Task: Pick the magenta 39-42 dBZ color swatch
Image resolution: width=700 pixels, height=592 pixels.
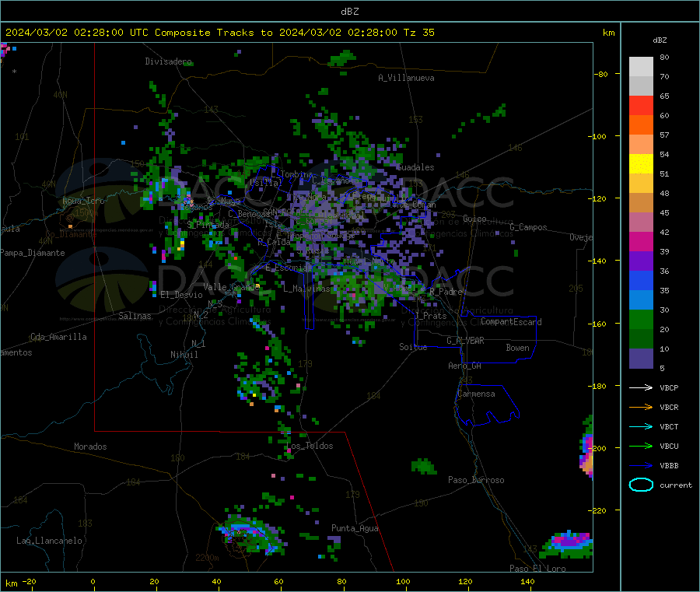Action: [x=641, y=241]
